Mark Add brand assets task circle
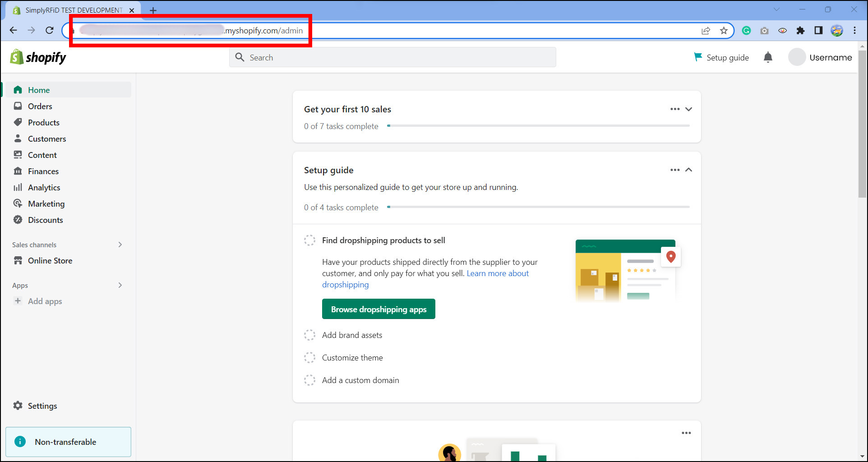Viewport: 868px width, 462px height. [x=309, y=335]
